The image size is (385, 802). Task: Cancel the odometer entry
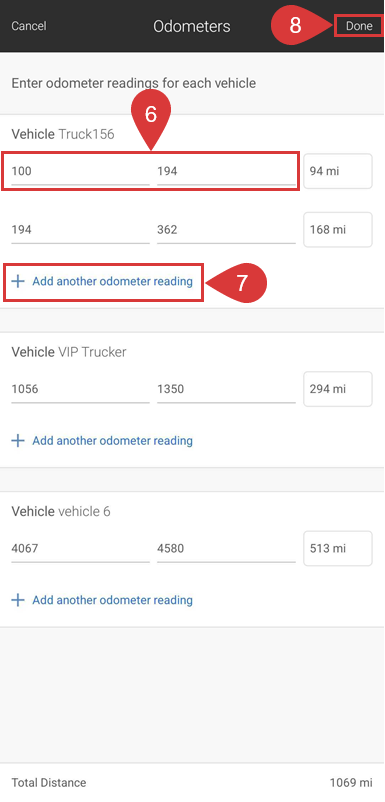[29, 26]
